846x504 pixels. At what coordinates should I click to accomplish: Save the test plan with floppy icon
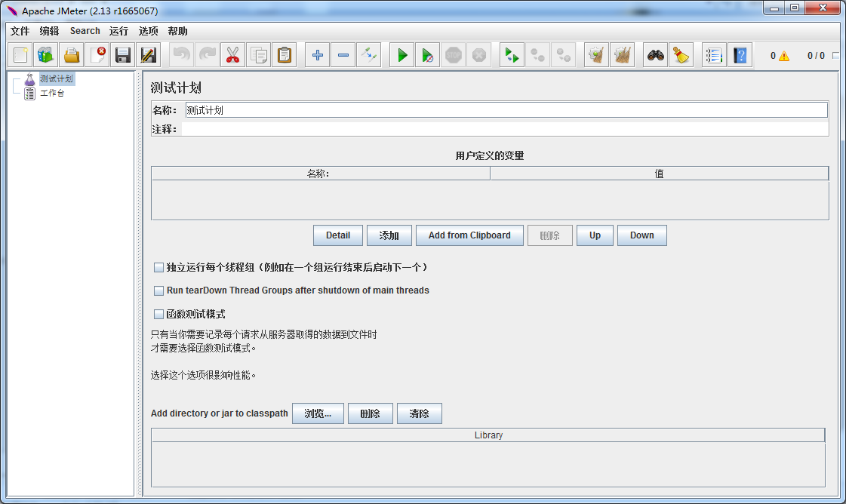click(x=123, y=55)
